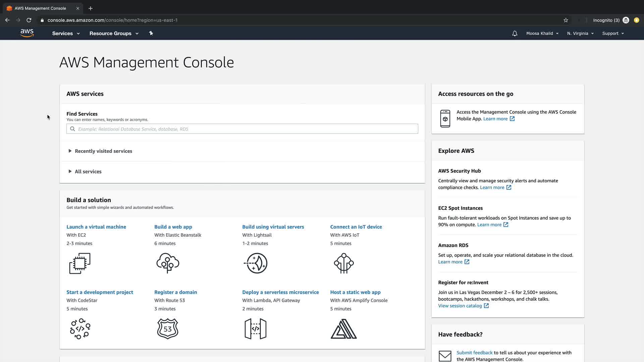The width and height of the screenshot is (644, 362).
Task: Open the Moosa Khalid account dropdown
Action: (x=542, y=34)
